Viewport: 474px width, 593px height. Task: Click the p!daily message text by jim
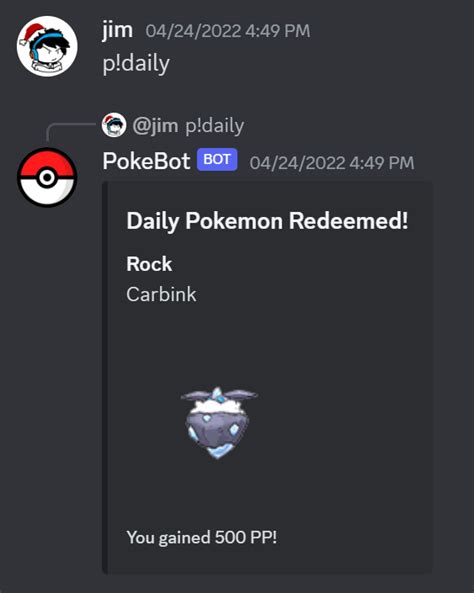point(136,64)
